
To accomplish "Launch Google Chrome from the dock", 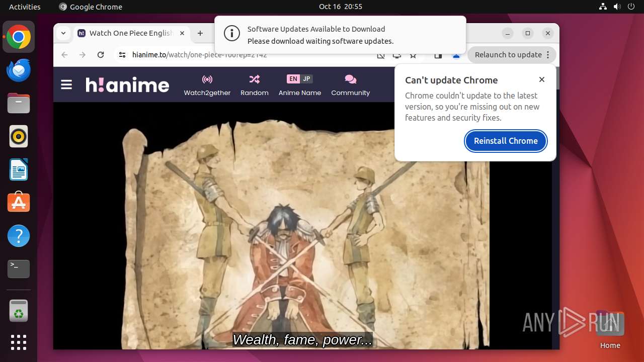I will (19, 37).
